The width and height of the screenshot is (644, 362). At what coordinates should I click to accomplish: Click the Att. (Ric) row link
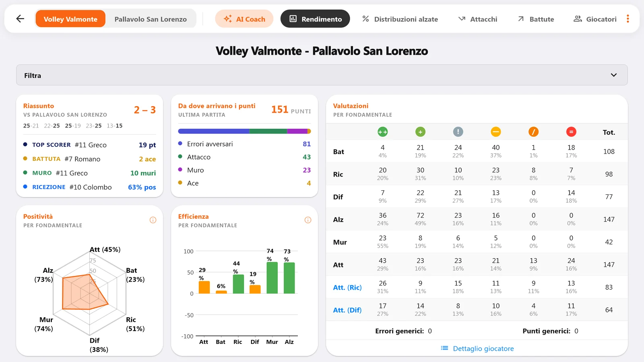[x=347, y=287]
